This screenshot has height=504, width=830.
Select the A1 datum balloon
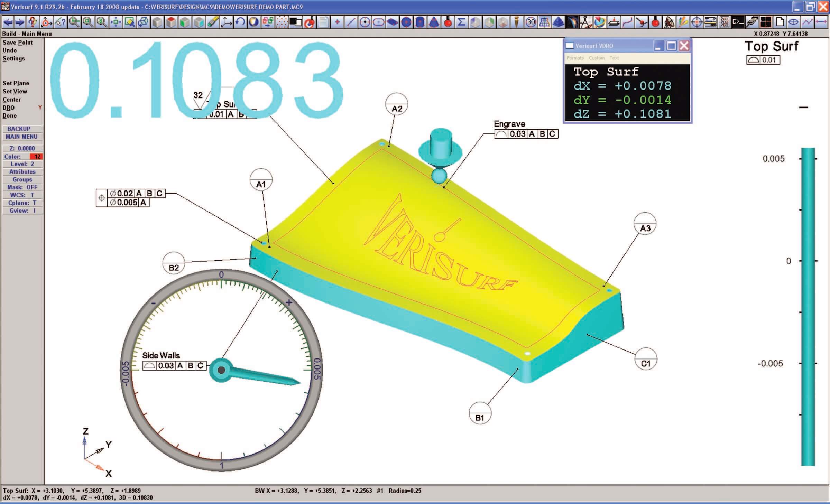pos(261,180)
